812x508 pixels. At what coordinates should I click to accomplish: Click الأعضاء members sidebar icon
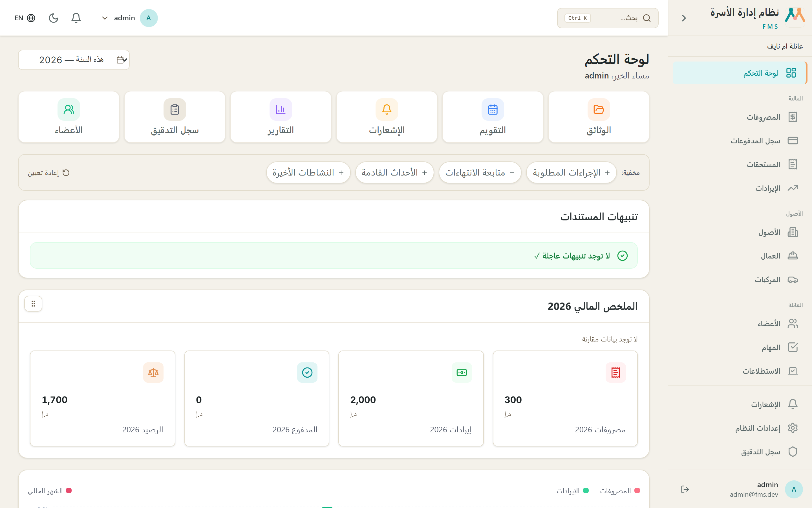coord(793,323)
